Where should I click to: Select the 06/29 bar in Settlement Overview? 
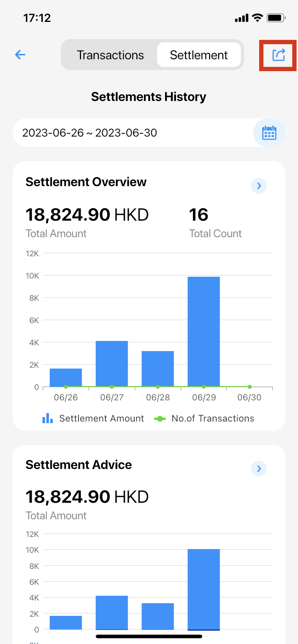(x=204, y=332)
